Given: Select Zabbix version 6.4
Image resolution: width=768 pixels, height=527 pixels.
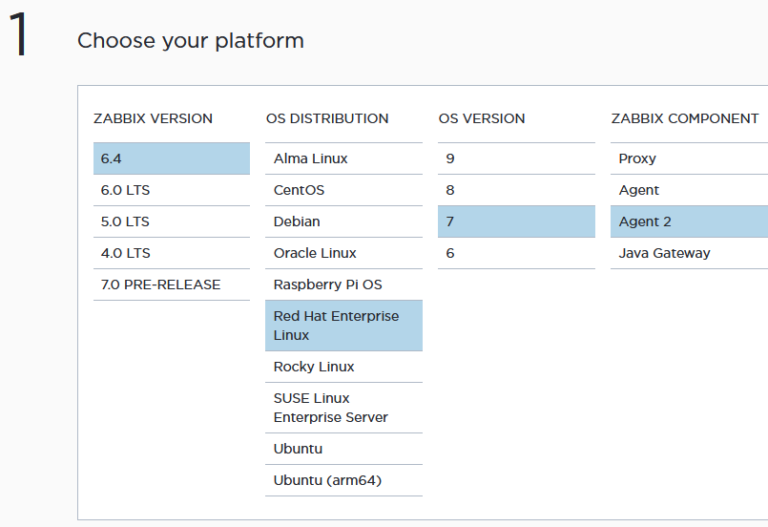Looking at the screenshot, I should click(x=171, y=159).
